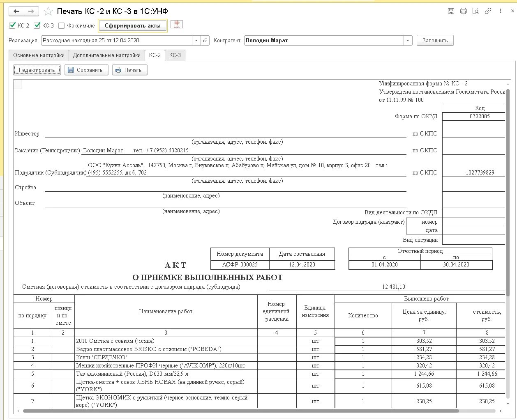Image resolution: width=517 pixels, height=420 pixels.
Task: Click the Наименование работ column header
Action: (166, 311)
